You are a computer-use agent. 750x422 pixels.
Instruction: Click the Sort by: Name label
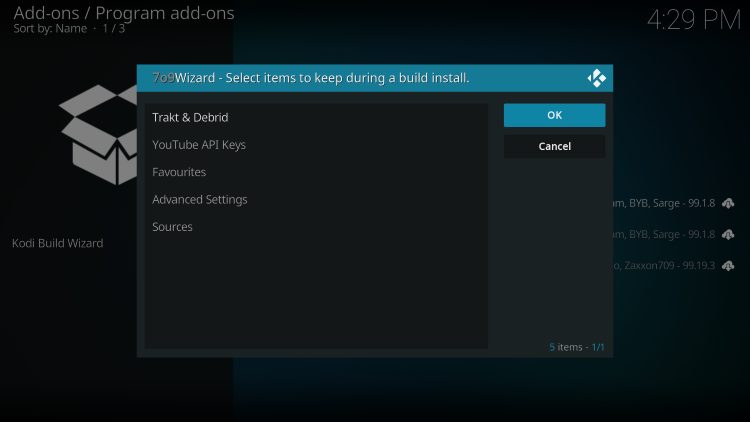[50, 28]
